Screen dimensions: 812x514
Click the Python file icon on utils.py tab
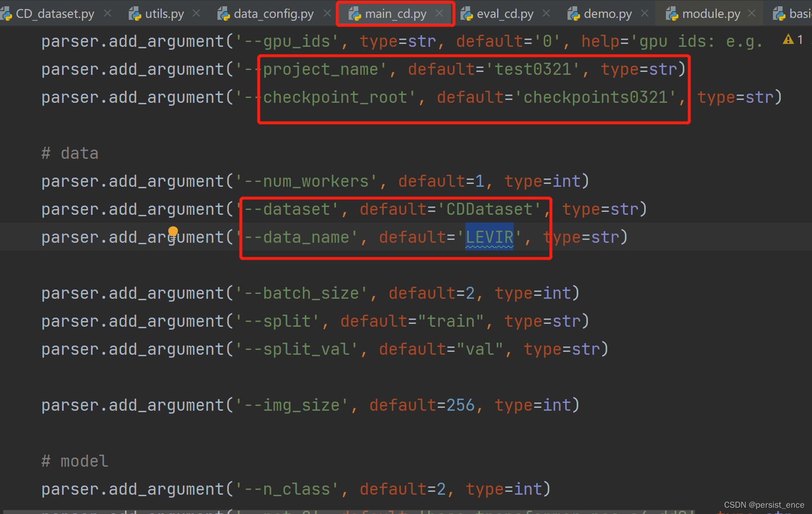click(x=135, y=14)
